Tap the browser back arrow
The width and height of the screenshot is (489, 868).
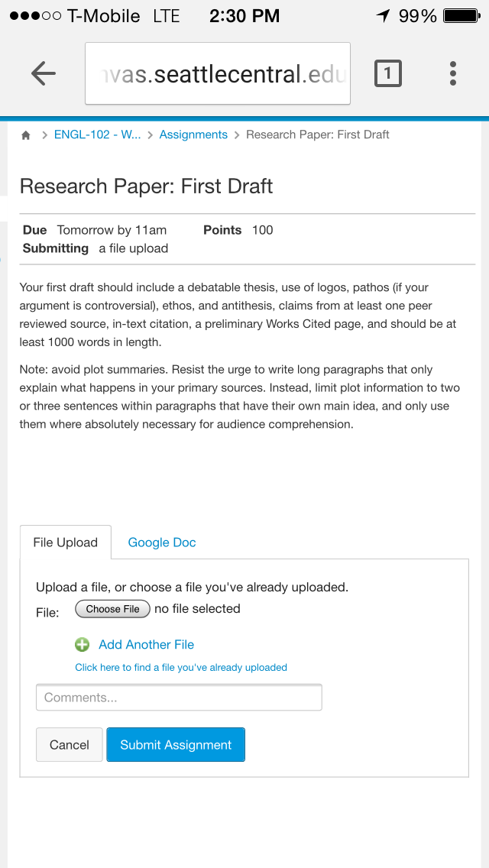coord(44,73)
